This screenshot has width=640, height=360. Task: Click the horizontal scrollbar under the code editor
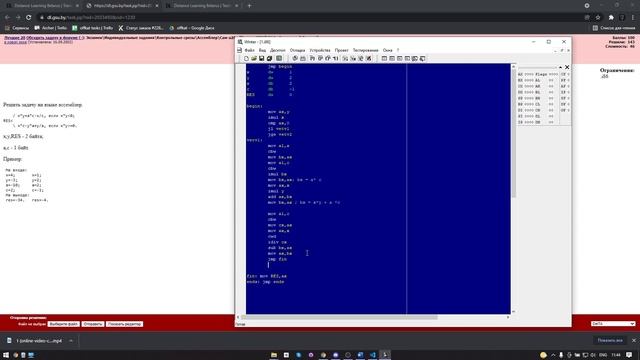click(x=373, y=317)
